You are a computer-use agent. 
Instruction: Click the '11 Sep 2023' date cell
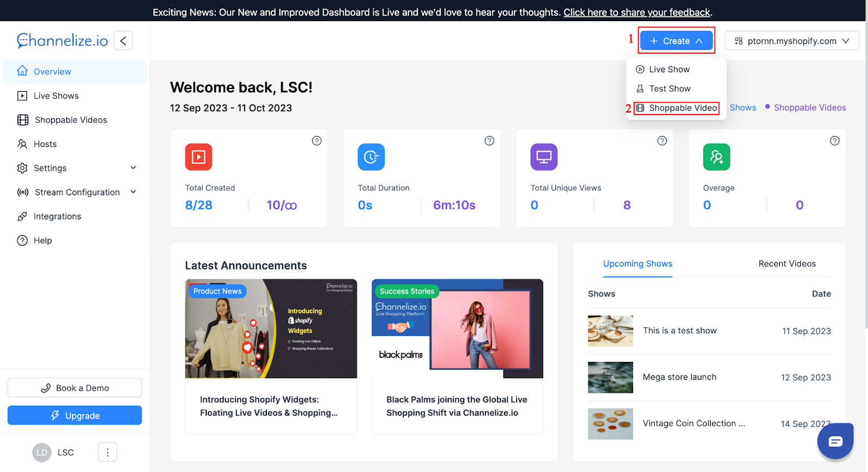(x=806, y=331)
